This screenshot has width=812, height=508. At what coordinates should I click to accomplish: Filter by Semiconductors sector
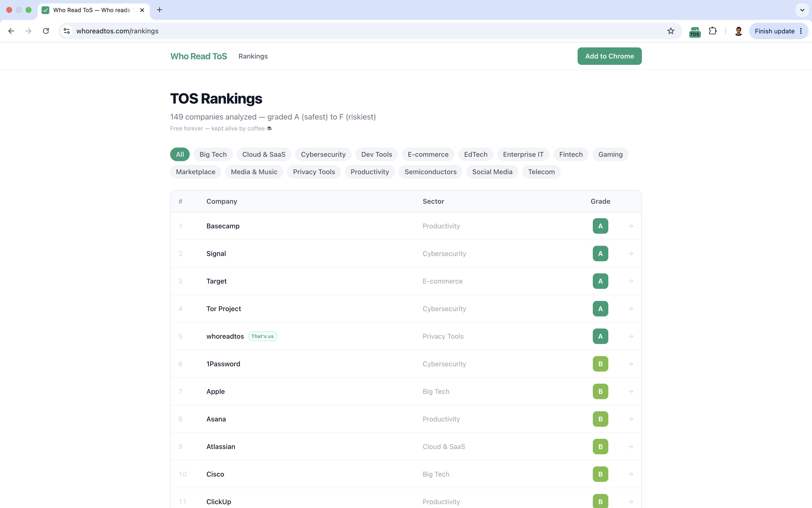430,172
